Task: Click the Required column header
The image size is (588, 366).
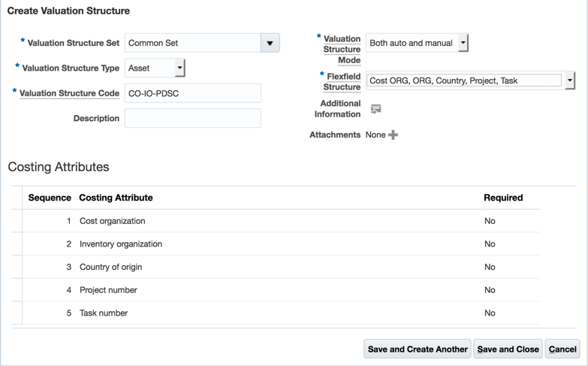Action: pos(503,198)
